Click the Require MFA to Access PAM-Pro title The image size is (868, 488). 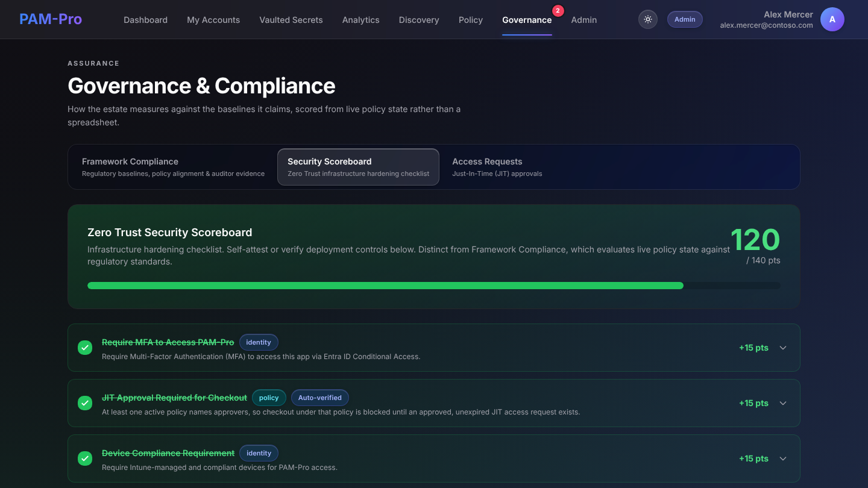click(168, 342)
